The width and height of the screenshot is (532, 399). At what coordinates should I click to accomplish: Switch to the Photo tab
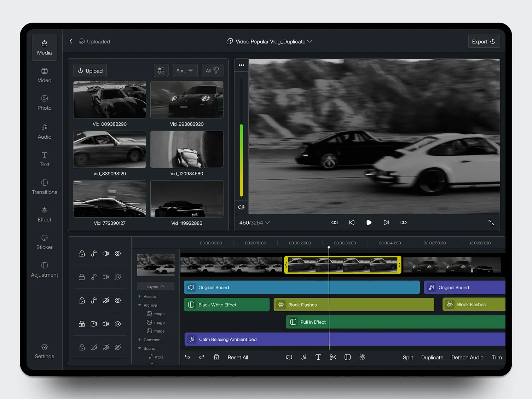[x=44, y=102]
